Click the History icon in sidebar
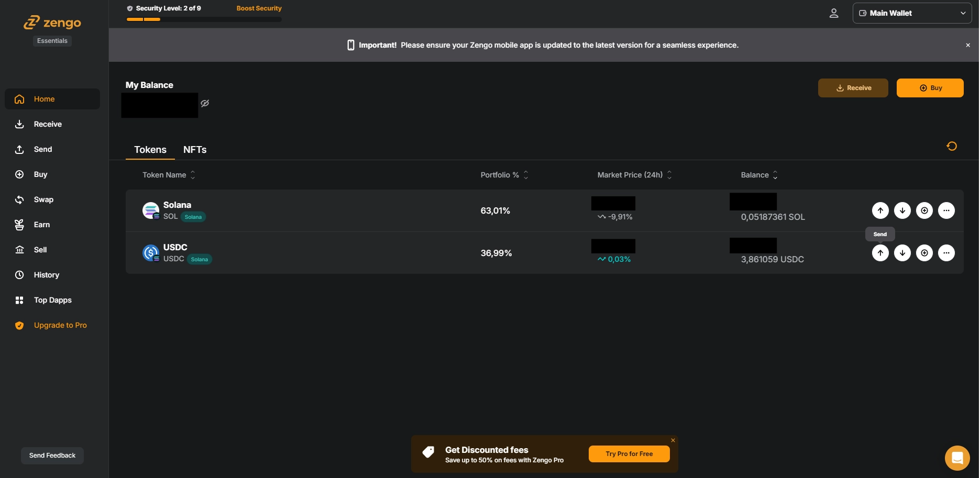Viewport: 980px width, 478px height. tap(19, 275)
